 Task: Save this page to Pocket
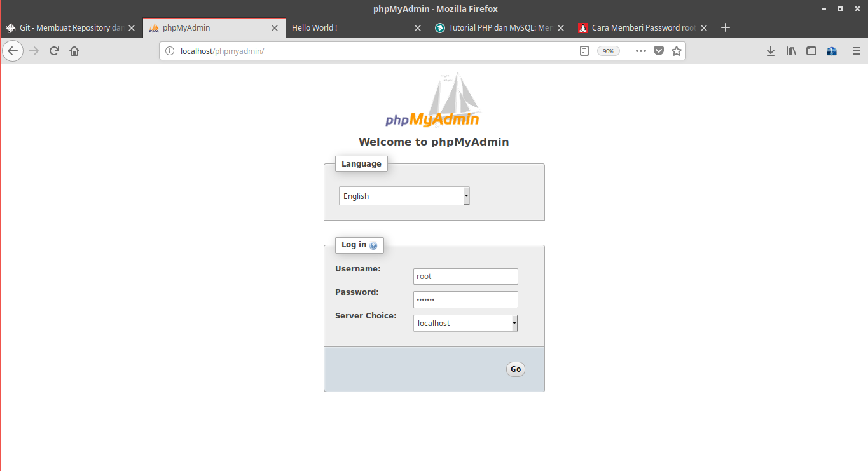[659, 51]
